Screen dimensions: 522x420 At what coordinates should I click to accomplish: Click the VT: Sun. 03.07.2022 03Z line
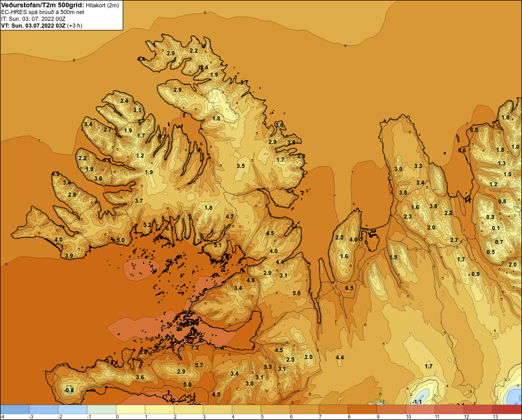33,26
